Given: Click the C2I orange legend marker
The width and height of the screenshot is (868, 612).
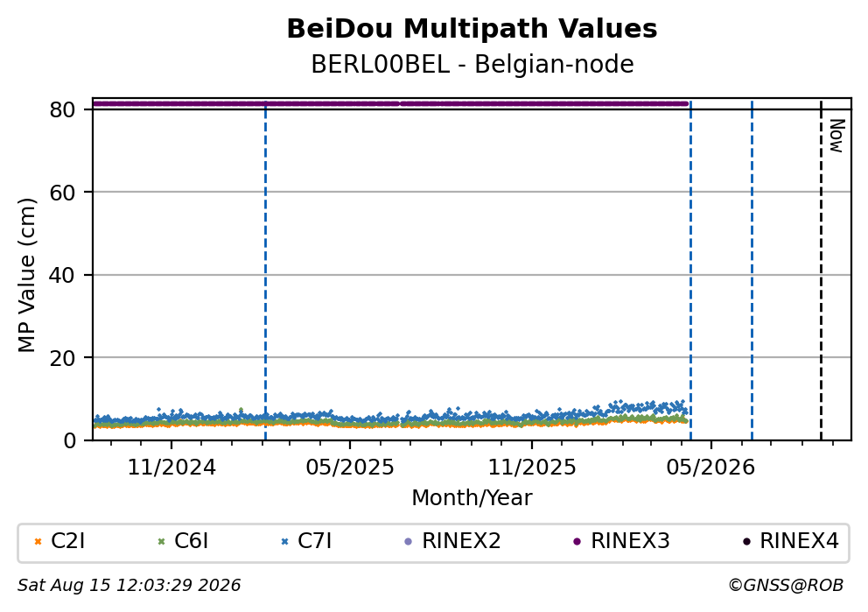Looking at the screenshot, I should (x=38, y=542).
